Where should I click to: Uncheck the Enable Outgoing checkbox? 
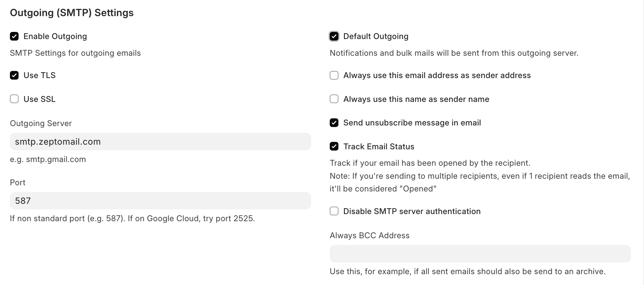tap(14, 37)
